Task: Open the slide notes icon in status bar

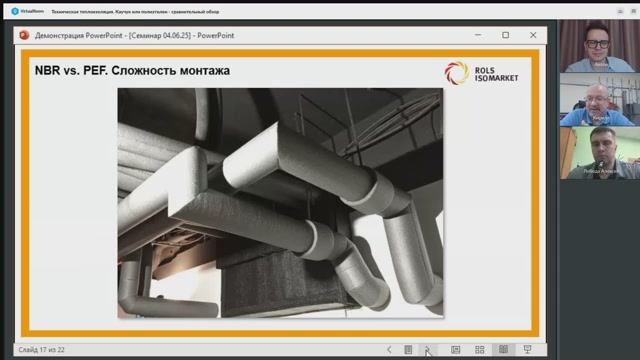Action: pyautogui.click(x=408, y=349)
